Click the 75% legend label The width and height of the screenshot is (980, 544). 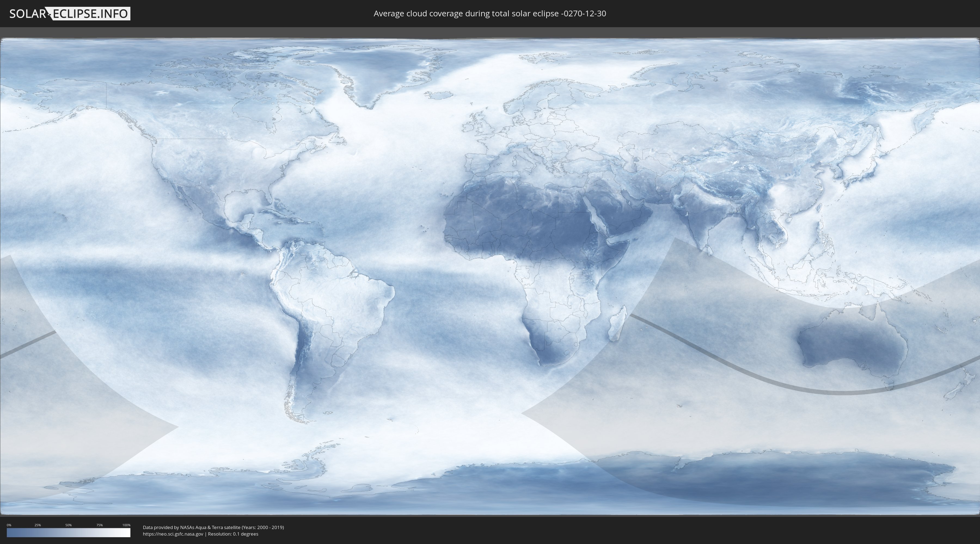[x=99, y=525]
